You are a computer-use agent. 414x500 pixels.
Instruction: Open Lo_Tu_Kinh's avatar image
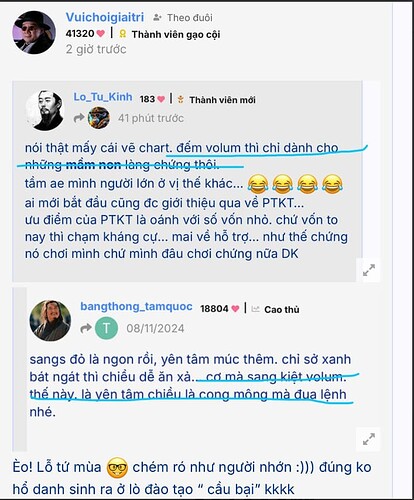coord(46,110)
